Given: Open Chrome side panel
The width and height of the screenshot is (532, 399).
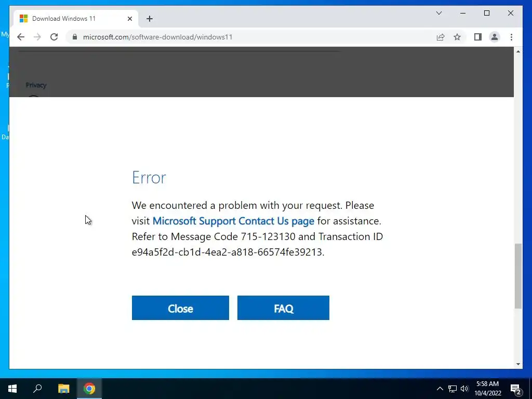Looking at the screenshot, I should (x=478, y=37).
